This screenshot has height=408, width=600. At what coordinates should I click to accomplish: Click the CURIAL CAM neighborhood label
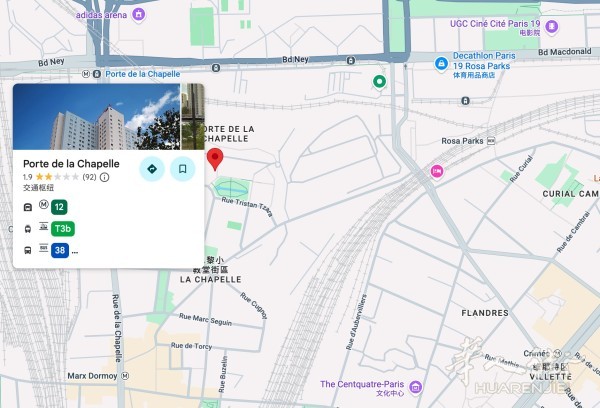[x=571, y=194]
